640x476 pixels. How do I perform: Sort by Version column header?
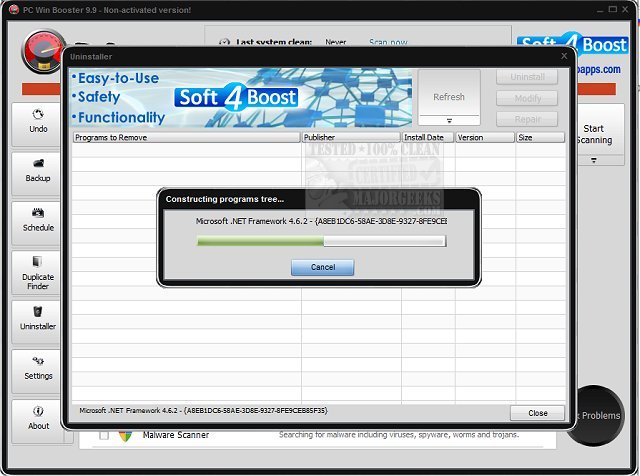(x=485, y=138)
